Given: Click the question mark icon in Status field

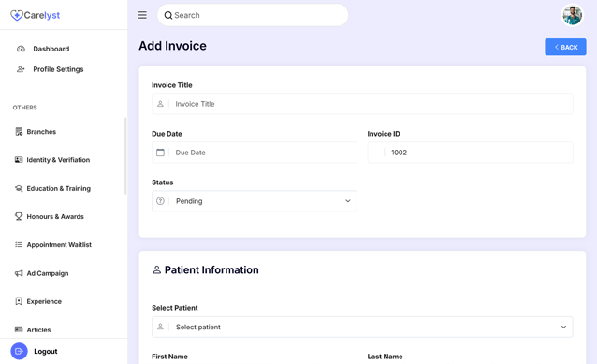Looking at the screenshot, I should pyautogui.click(x=160, y=201).
